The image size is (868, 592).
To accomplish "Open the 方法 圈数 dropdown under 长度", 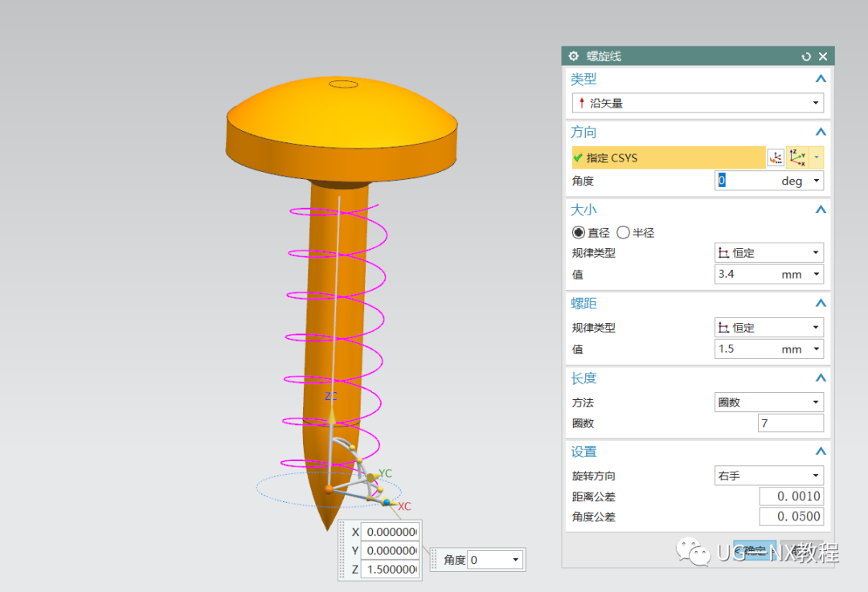I will [x=768, y=402].
